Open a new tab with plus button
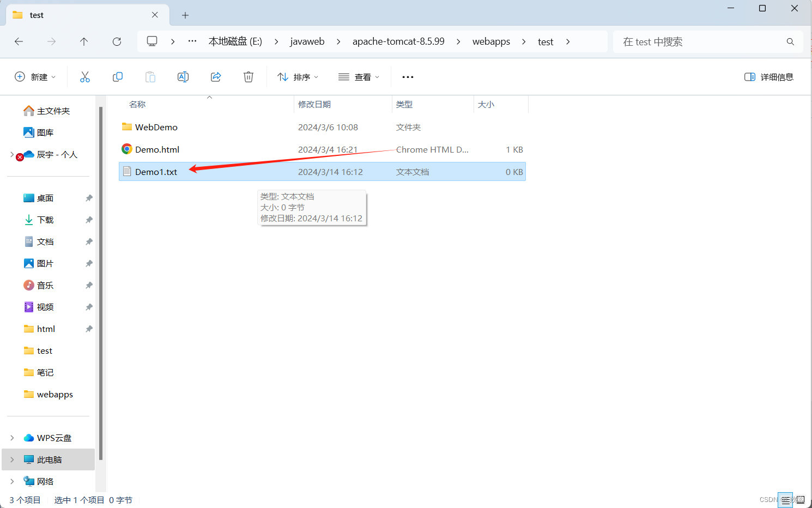 pos(185,15)
